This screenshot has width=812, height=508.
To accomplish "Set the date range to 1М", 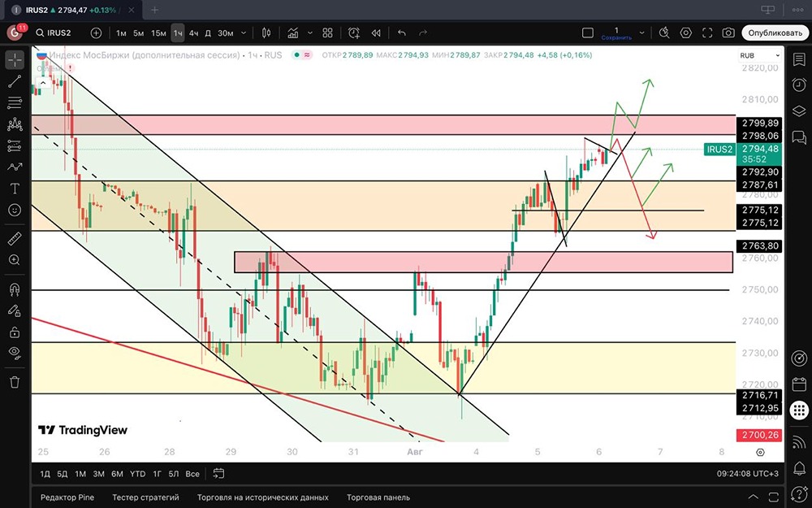I will click(x=80, y=474).
